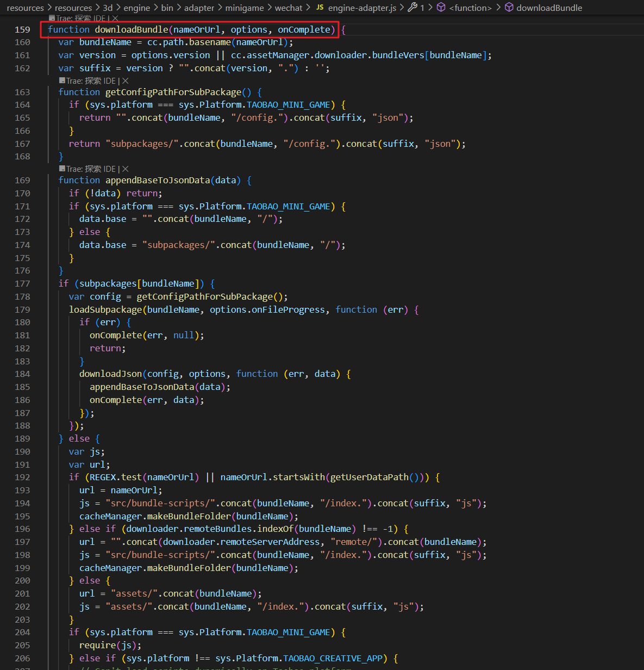Click "Trae: 探索 IDE" link above line 169
This screenshot has height=670, width=644.
91,169
